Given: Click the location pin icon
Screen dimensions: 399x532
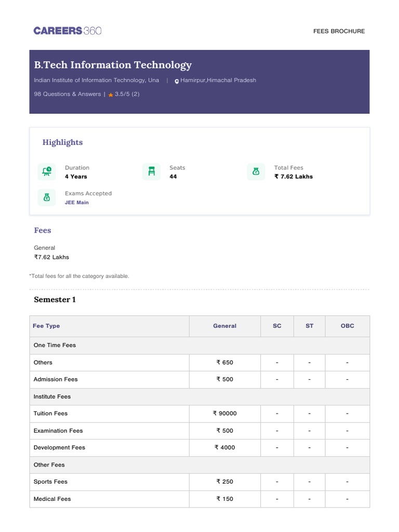Looking at the screenshot, I should 177,81.
